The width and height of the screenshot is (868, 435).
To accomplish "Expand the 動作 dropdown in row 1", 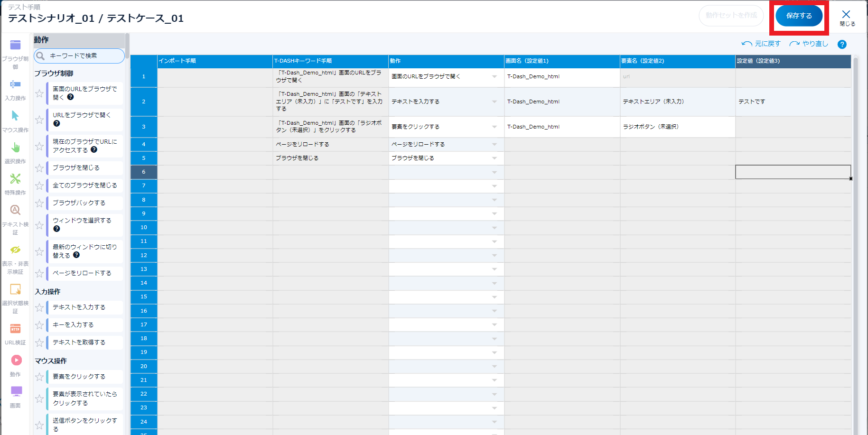I will (x=494, y=77).
